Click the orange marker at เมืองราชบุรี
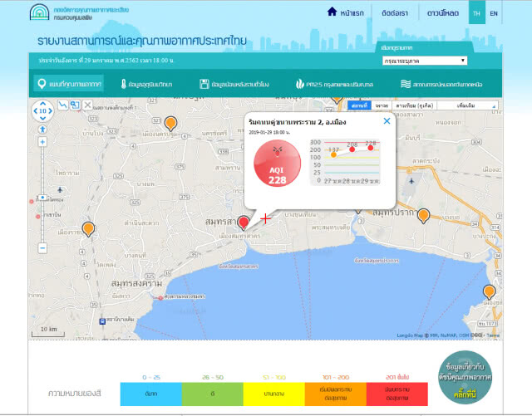This screenshot has height=416, width=532. [x=88, y=229]
